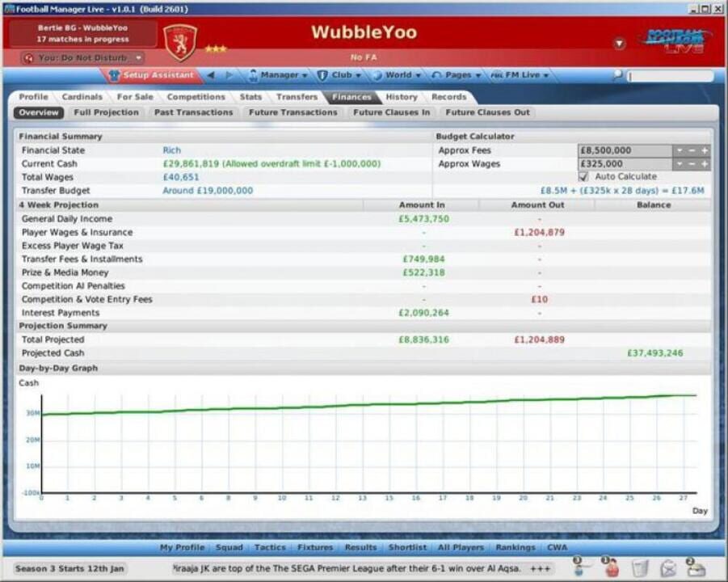Image resolution: width=728 pixels, height=582 pixels.
Task: Open the inbox icon showing 2 new items
Action: [696, 569]
